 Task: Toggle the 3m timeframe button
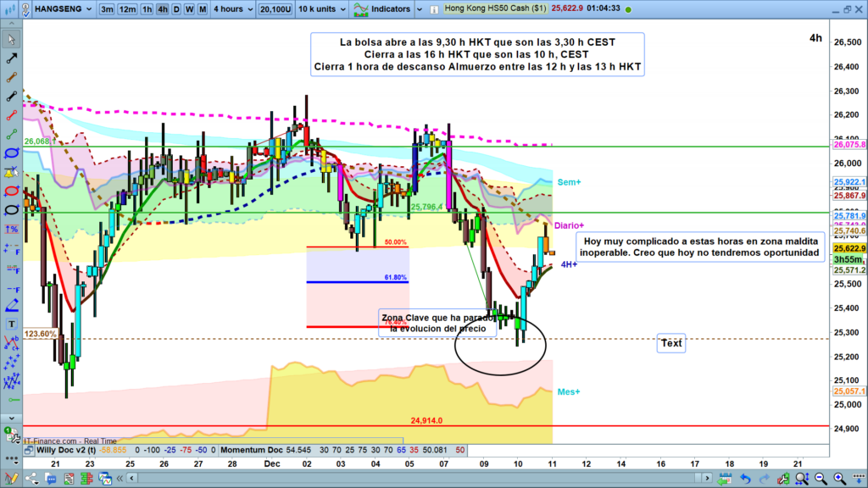click(x=107, y=9)
